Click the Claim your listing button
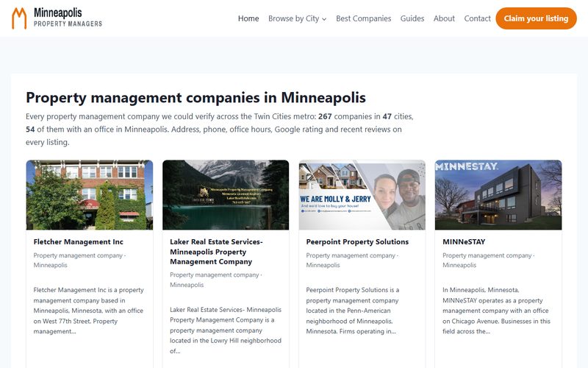This screenshot has height=368, width=588. point(536,18)
